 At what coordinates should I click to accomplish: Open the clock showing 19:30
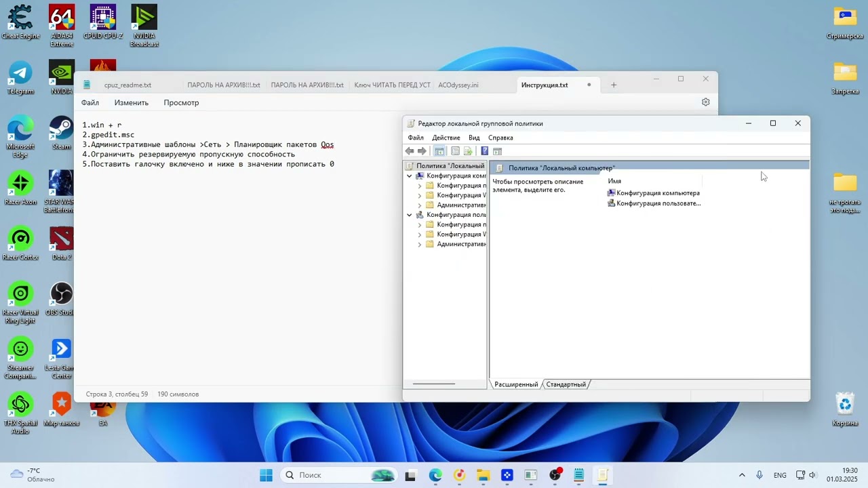click(842, 475)
